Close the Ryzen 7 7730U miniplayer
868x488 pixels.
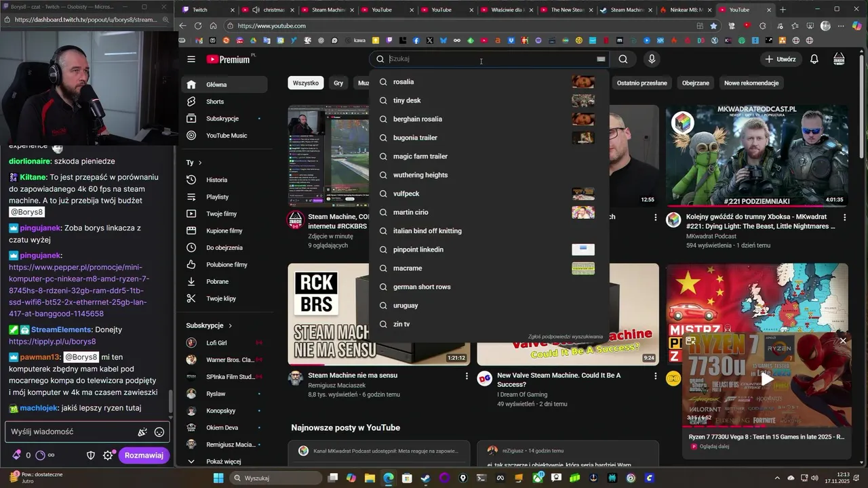843,341
